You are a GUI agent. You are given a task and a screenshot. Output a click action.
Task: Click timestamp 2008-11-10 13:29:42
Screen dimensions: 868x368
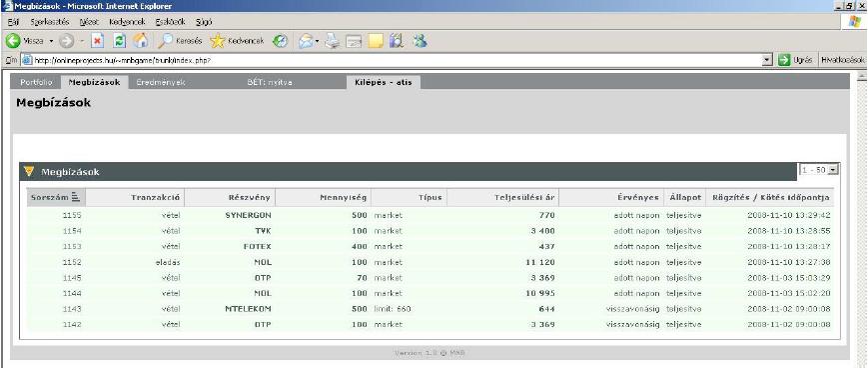pyautogui.click(x=789, y=215)
